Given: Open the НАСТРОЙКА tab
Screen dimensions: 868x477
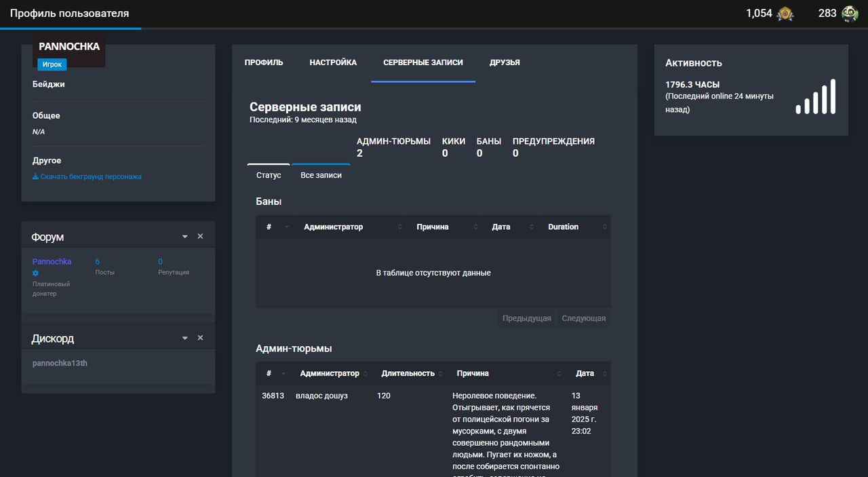Looking at the screenshot, I should [333, 62].
